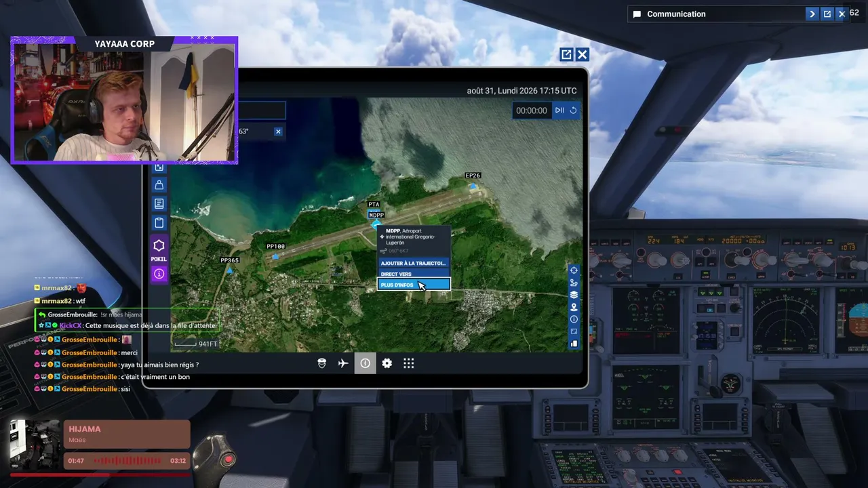Reset the flight timer
This screenshot has width=868, height=488.
[573, 110]
